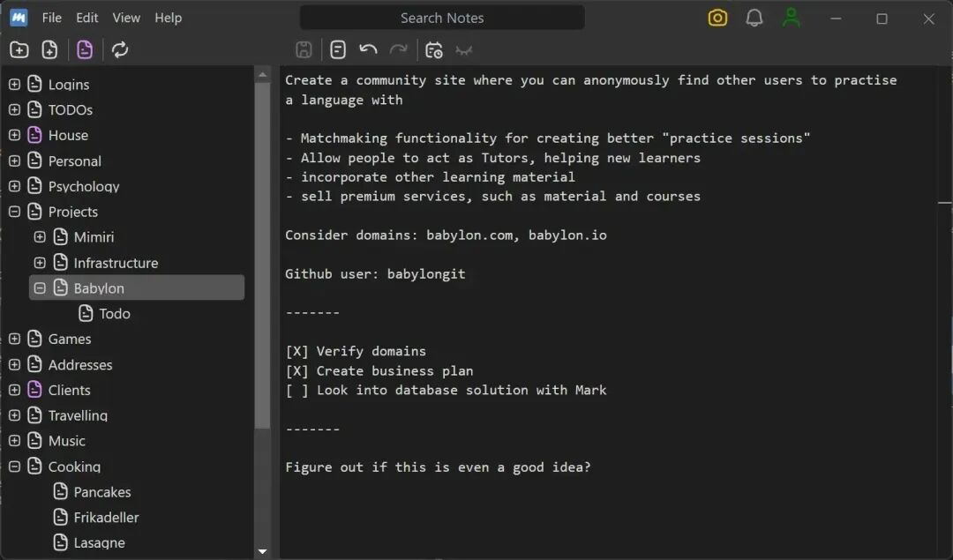Screen dimensions: 953x560
Task: Expand the TODOs node
Action: pos(15,109)
